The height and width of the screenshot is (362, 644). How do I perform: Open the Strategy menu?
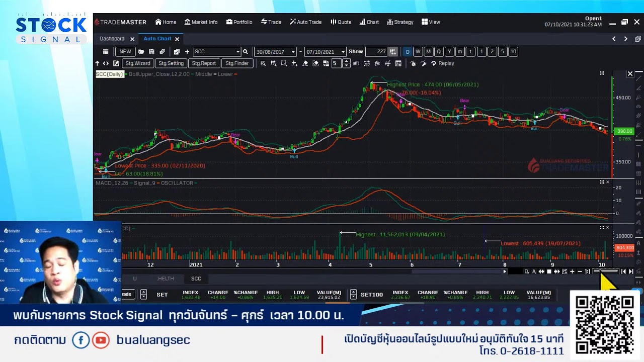(400, 22)
